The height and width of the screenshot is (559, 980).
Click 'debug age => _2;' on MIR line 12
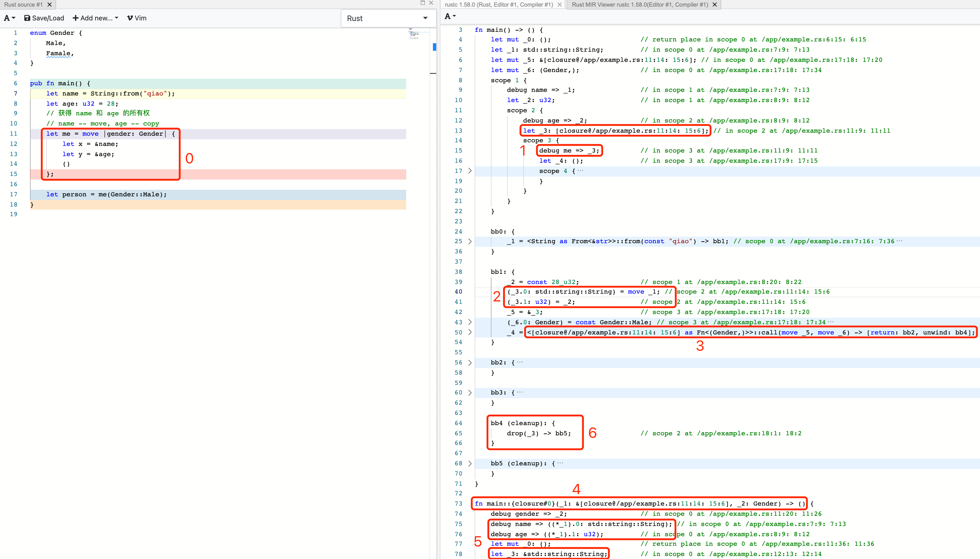[x=555, y=121]
